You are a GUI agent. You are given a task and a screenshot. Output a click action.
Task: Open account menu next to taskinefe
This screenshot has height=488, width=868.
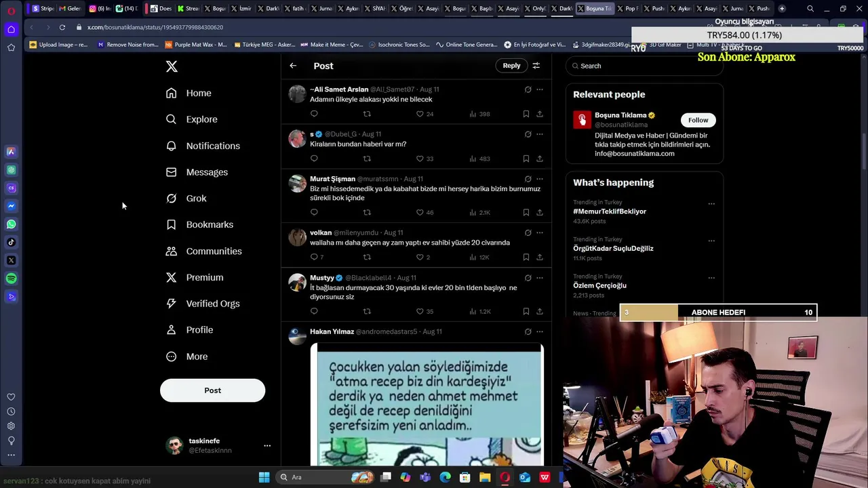click(267, 445)
